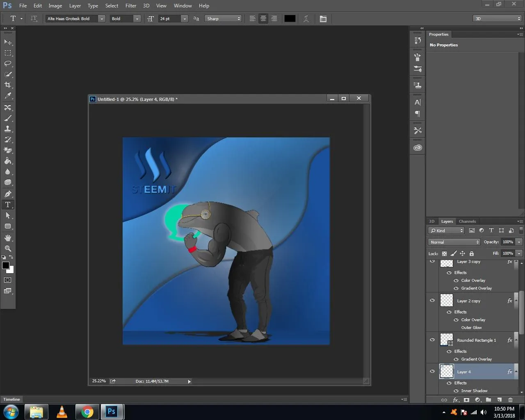Right align the text
Screen dimensions: 525x420
[274, 18]
